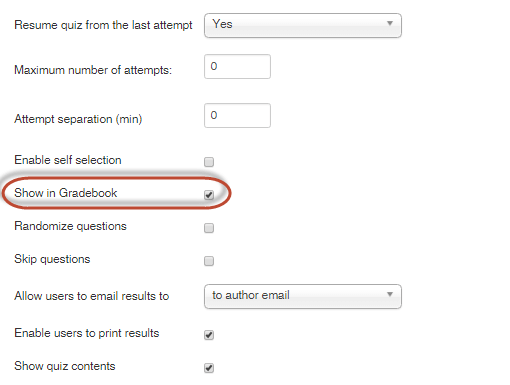Click the 'Maximum number of attempts:' label

point(93,70)
